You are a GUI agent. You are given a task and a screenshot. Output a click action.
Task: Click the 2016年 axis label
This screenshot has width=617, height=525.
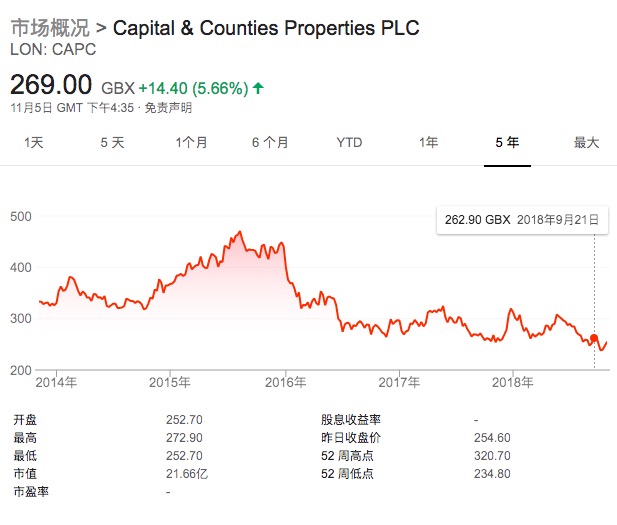tap(286, 382)
